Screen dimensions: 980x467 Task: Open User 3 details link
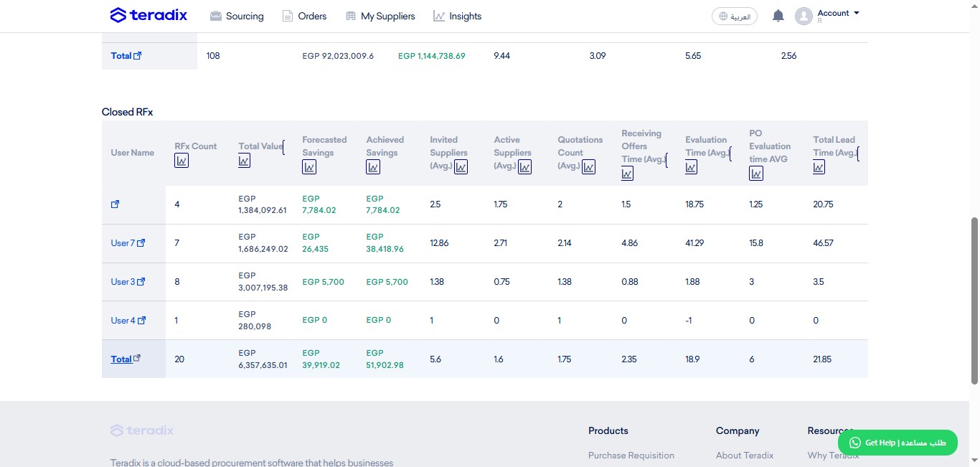point(128,282)
